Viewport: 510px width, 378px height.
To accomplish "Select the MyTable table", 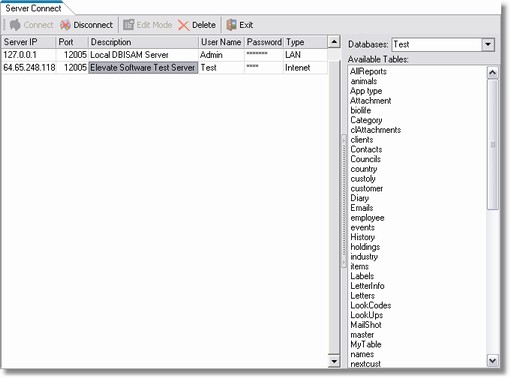I will click(x=366, y=344).
